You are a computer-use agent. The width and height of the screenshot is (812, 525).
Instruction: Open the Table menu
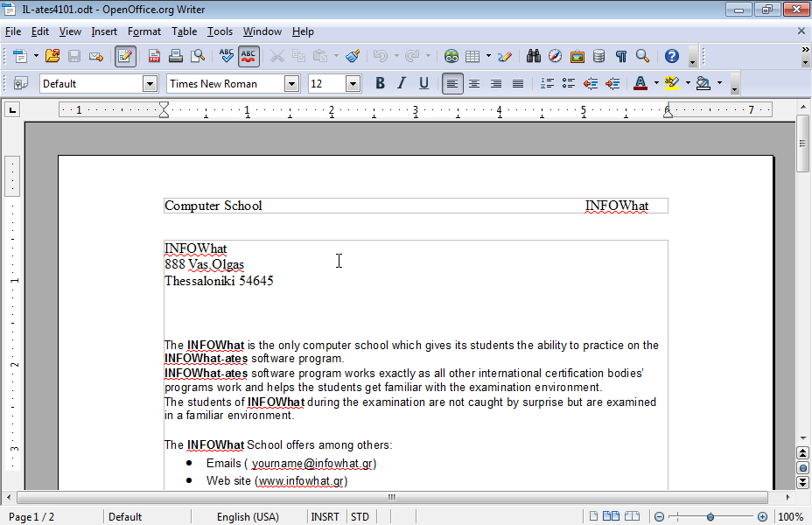click(185, 31)
